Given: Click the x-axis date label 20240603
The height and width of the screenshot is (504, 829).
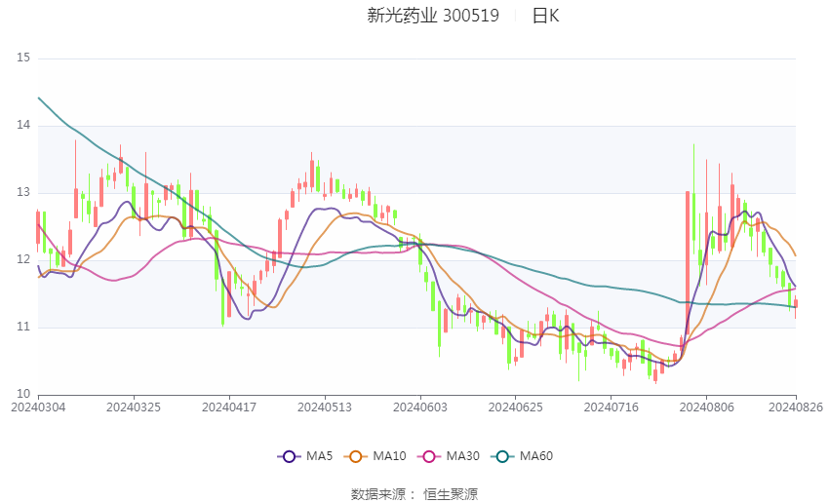Looking at the screenshot, I should click(420, 407).
